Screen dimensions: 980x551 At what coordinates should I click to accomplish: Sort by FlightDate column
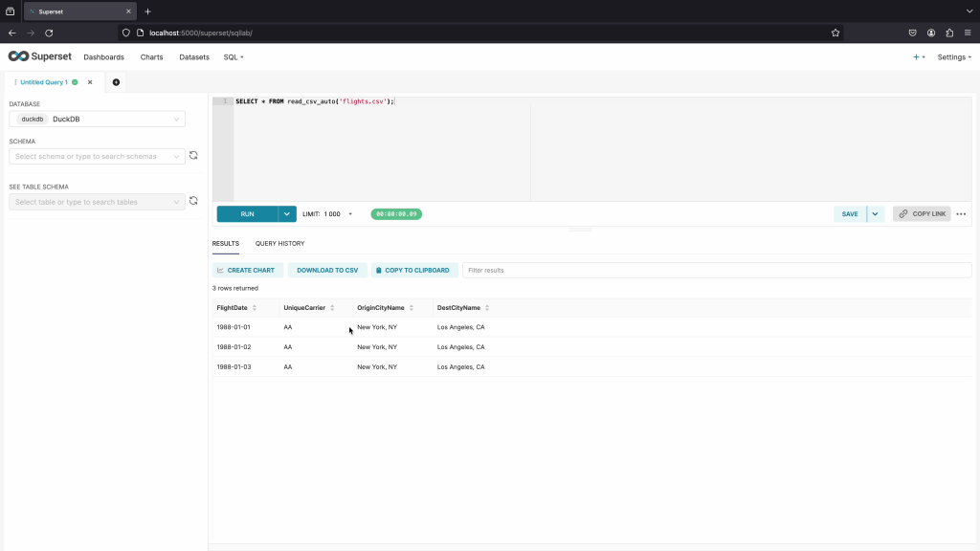(x=254, y=308)
